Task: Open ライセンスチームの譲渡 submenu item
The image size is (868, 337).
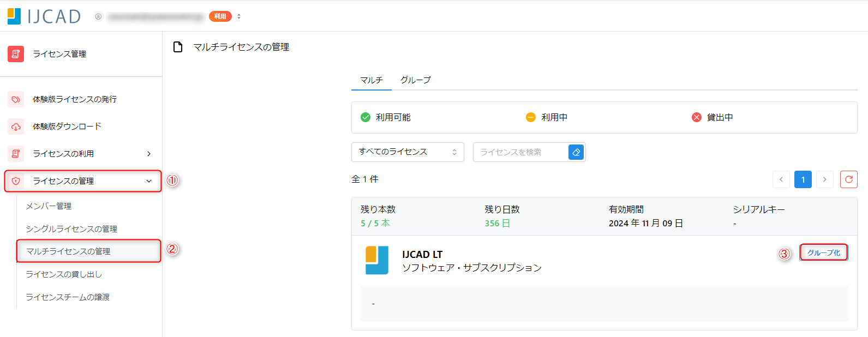Action: [x=68, y=297]
